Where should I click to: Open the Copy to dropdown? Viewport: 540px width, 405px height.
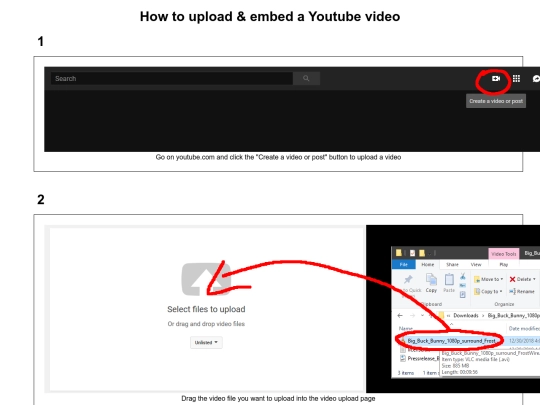488,292
